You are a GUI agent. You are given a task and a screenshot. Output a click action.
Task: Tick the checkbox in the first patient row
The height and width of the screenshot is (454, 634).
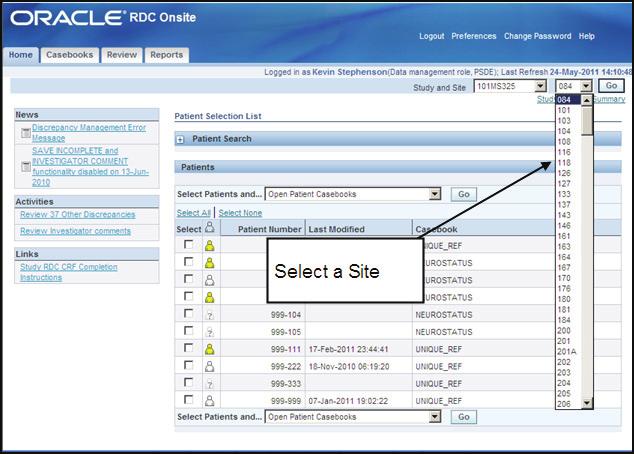tap(188, 244)
